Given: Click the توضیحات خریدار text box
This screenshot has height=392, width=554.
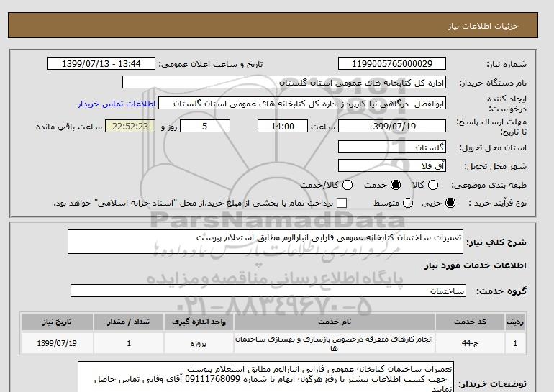Looking at the screenshot, I should (x=265, y=376).
